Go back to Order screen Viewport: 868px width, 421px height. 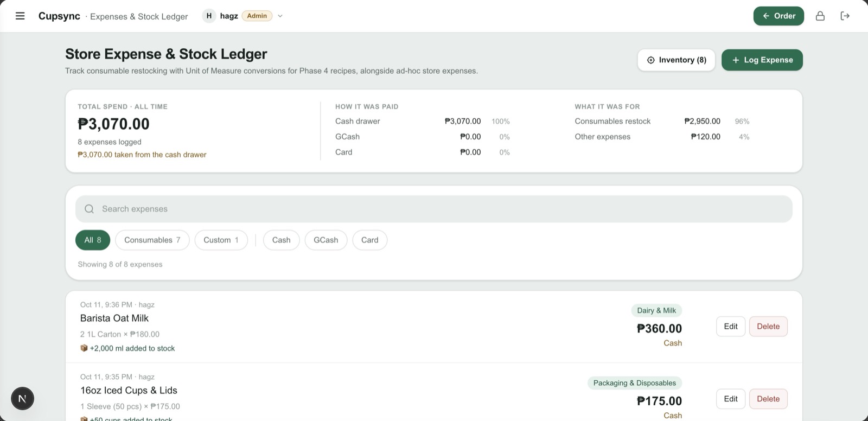(x=778, y=16)
